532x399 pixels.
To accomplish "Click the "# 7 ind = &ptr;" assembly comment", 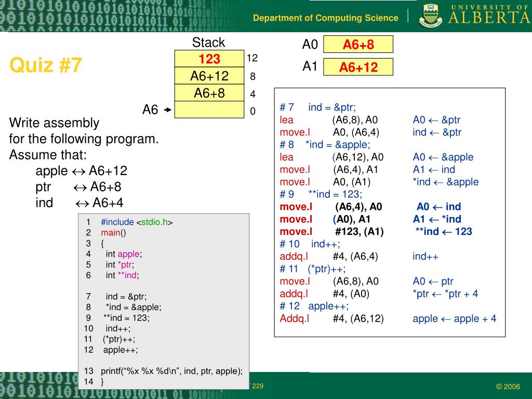I will [x=318, y=107].
